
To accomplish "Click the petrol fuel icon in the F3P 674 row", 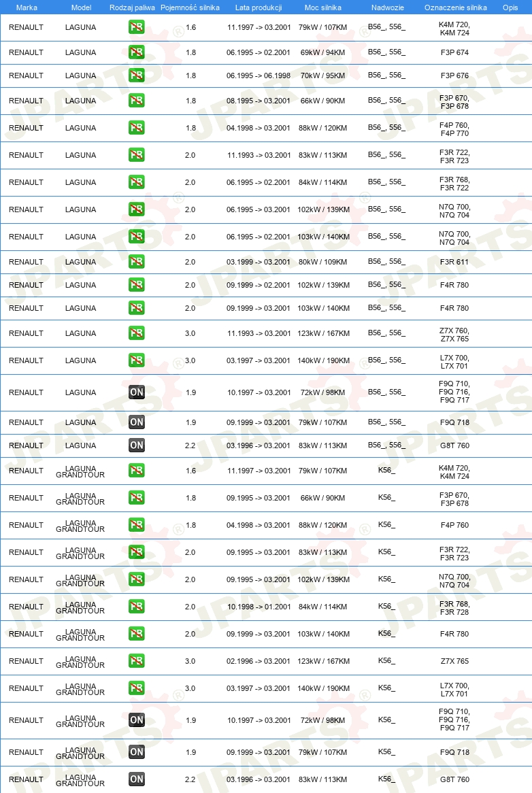I will click(x=137, y=52).
